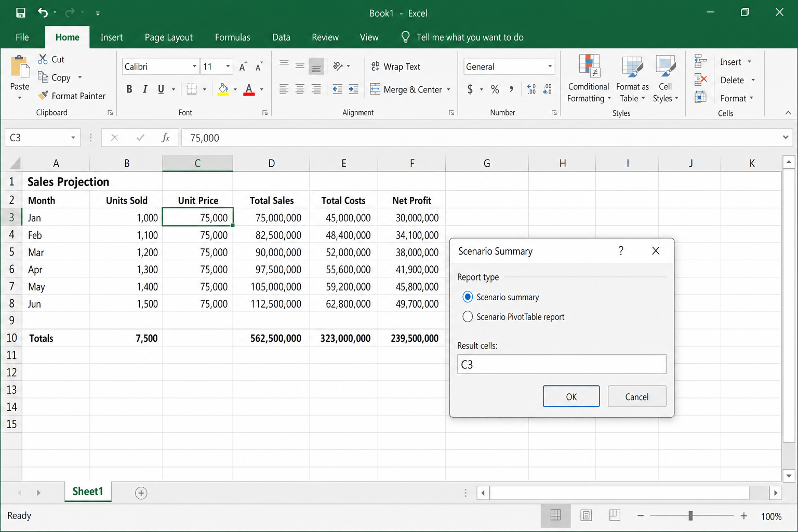Switch to the Data tab

[x=281, y=37]
